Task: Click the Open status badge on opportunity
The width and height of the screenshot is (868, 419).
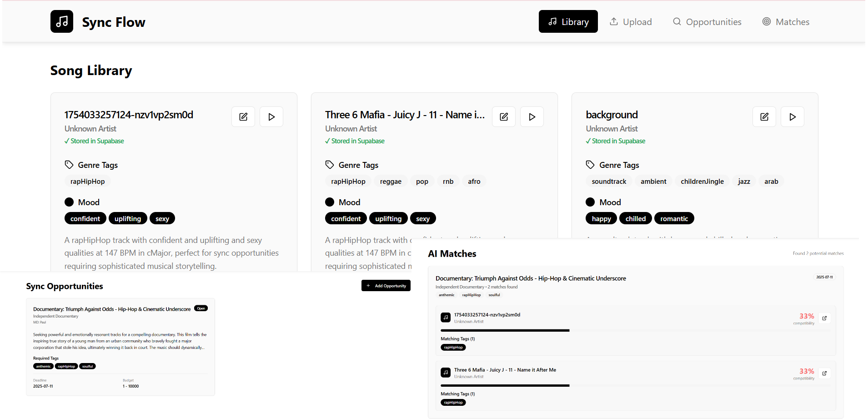Action: pyautogui.click(x=201, y=308)
